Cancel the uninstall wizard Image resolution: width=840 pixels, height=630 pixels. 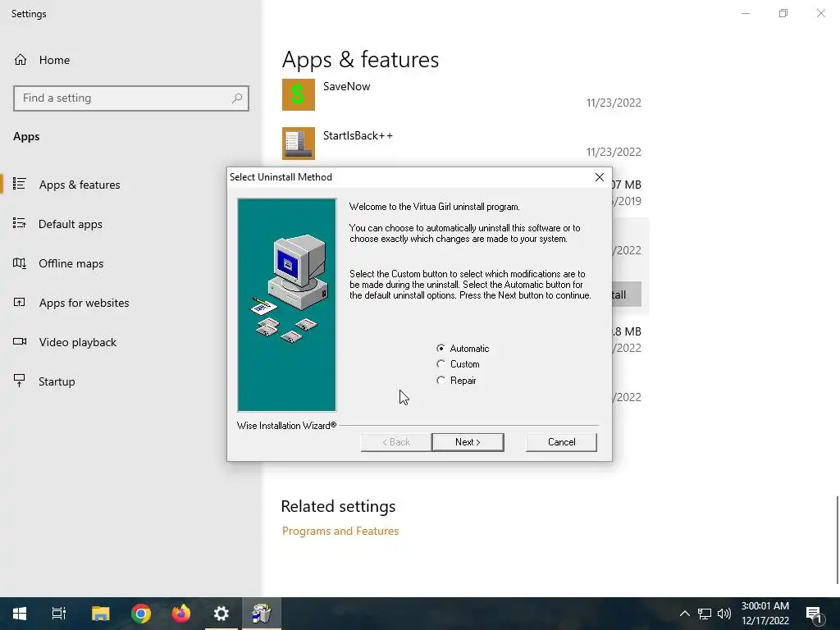561,442
